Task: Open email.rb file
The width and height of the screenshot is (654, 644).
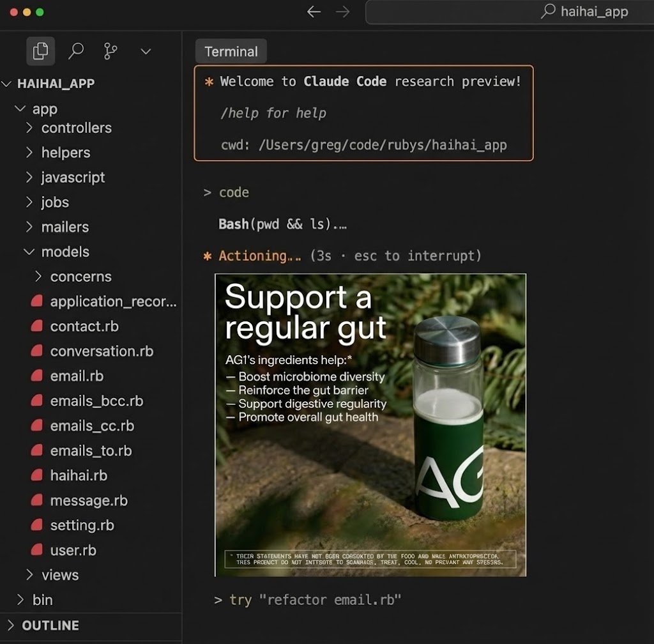Action: (x=77, y=376)
